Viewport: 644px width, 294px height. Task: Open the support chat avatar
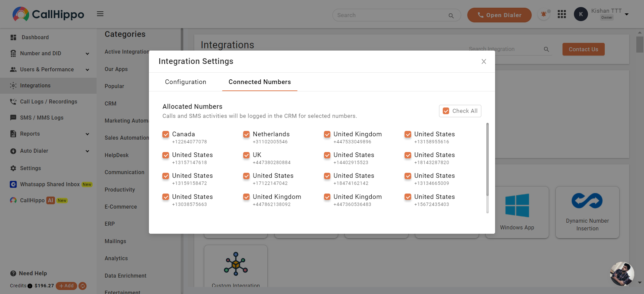(x=622, y=274)
